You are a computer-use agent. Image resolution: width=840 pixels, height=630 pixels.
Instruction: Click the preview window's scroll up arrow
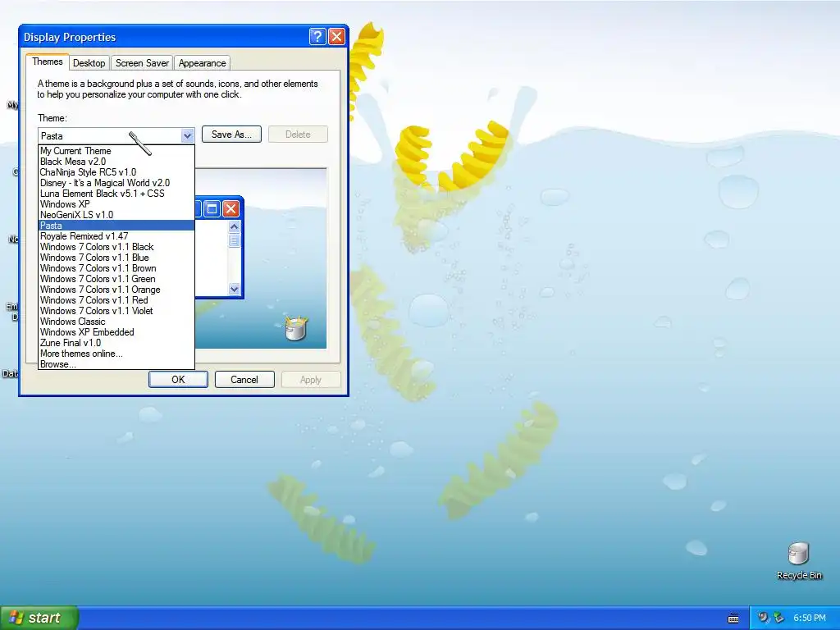[x=234, y=226]
